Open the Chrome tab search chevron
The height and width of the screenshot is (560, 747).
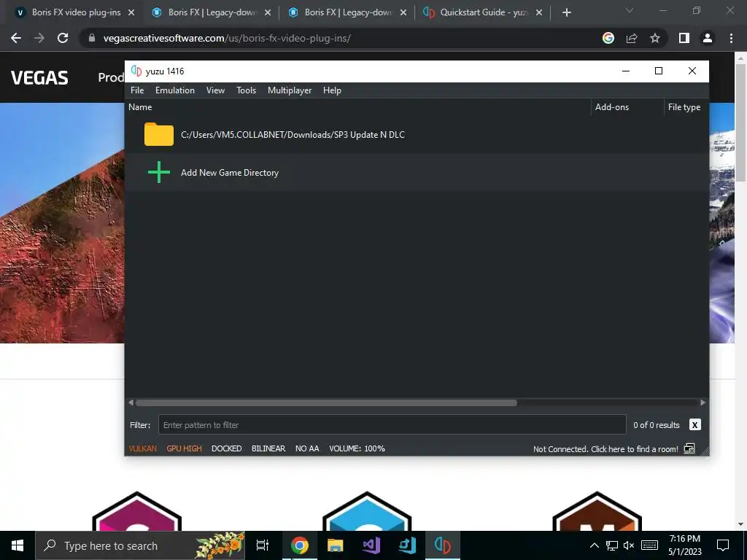[x=630, y=10]
